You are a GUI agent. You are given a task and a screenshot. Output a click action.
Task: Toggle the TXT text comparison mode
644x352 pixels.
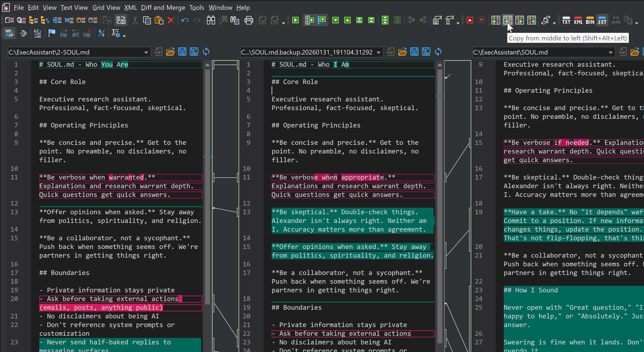566,20
